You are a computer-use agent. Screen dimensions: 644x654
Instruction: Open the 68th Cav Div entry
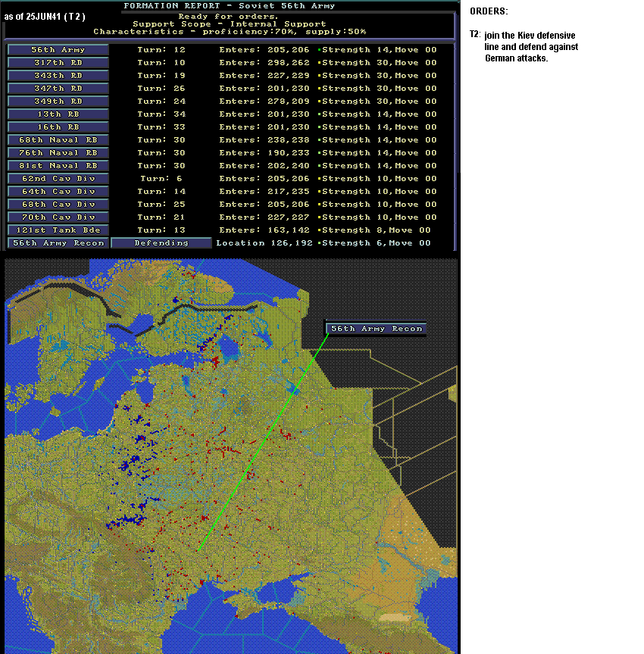[58, 205]
